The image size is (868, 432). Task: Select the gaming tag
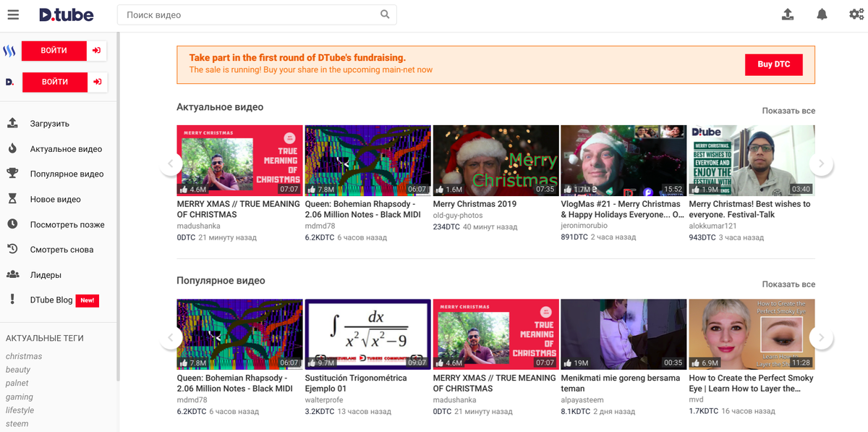tap(20, 397)
